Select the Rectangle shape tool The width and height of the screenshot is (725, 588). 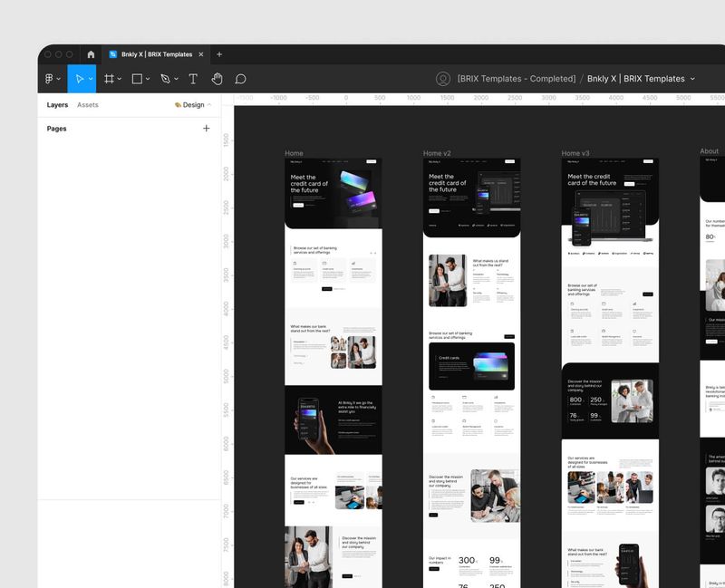pos(138,79)
